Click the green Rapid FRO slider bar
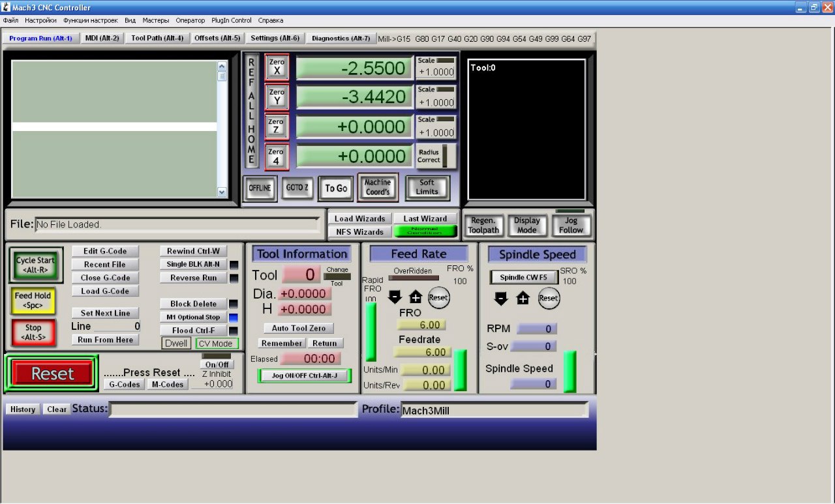 pos(371,331)
